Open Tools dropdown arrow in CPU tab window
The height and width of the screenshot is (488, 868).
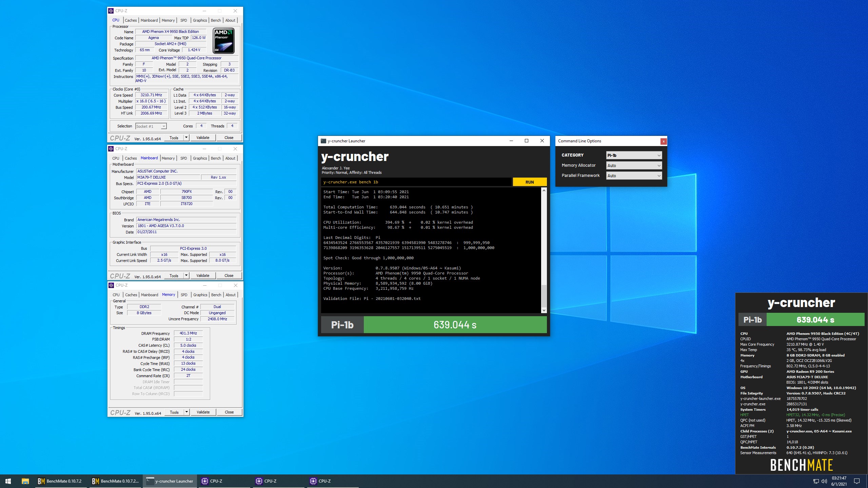click(186, 138)
